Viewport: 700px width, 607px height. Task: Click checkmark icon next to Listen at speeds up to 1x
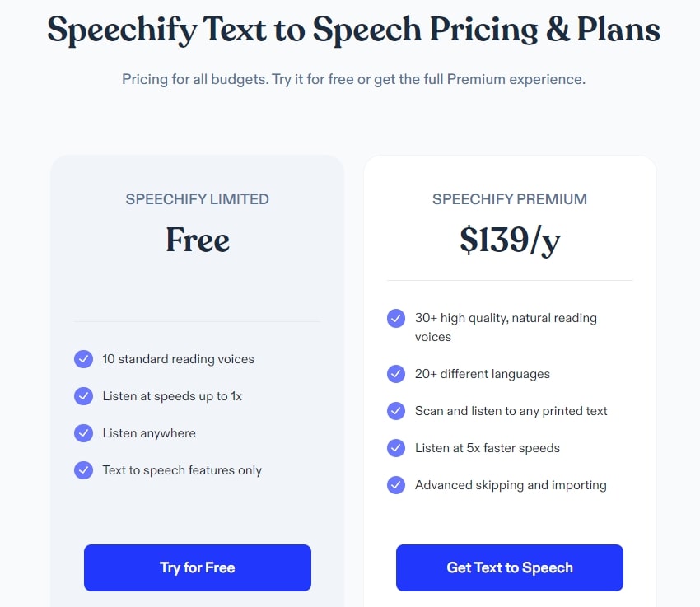(83, 396)
